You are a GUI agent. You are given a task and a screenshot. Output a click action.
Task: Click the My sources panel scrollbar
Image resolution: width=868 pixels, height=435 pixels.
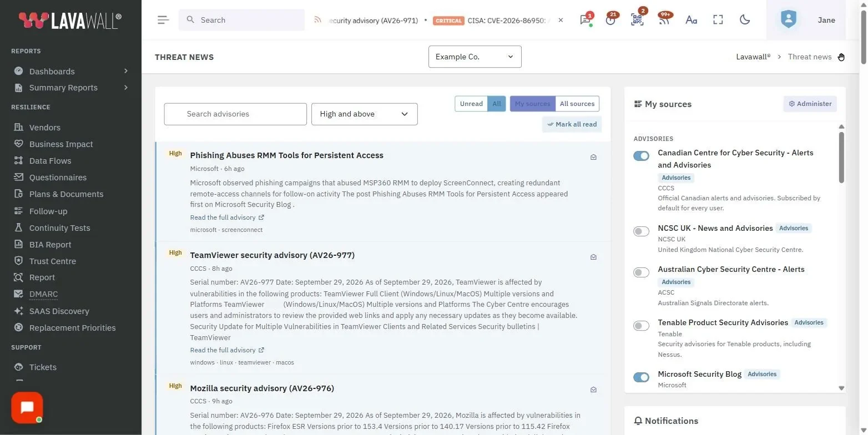click(x=841, y=158)
